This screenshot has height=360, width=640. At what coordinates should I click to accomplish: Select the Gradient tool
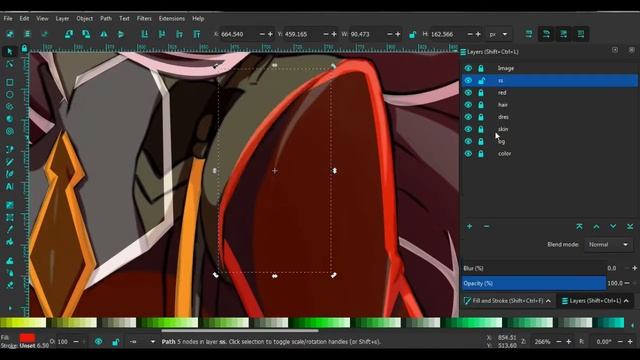(9, 205)
